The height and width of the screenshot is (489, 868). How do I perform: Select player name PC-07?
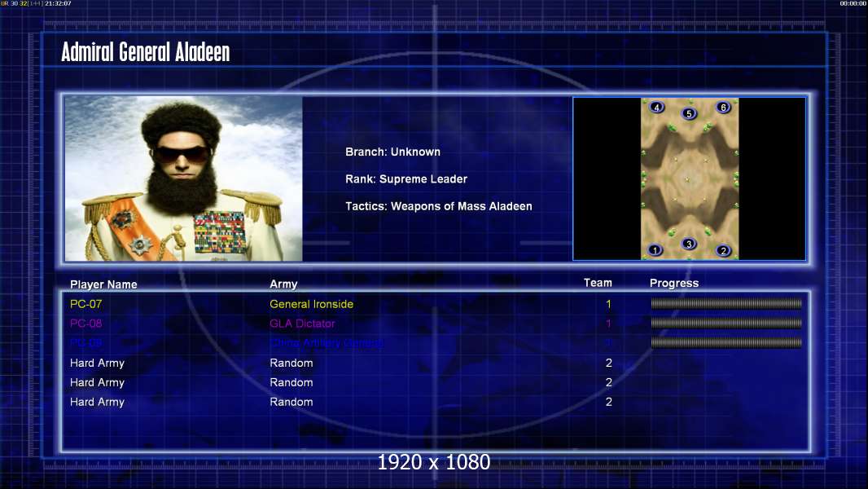click(x=85, y=304)
